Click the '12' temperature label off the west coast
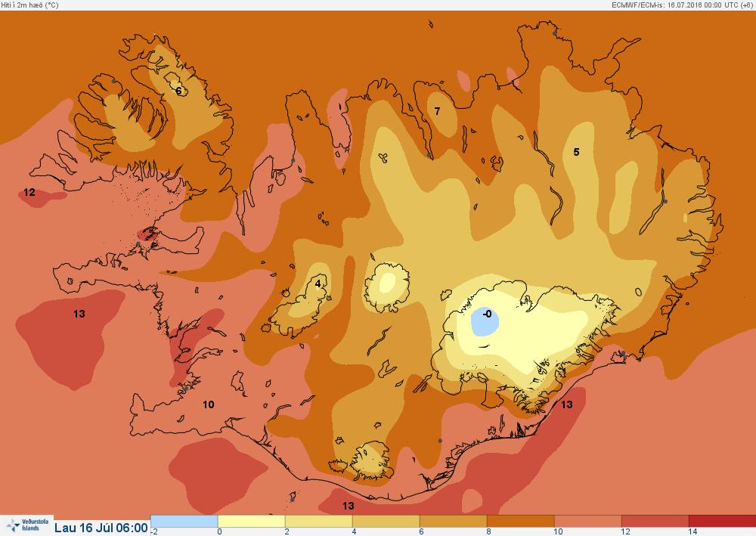The image size is (756, 536). pyautogui.click(x=29, y=192)
